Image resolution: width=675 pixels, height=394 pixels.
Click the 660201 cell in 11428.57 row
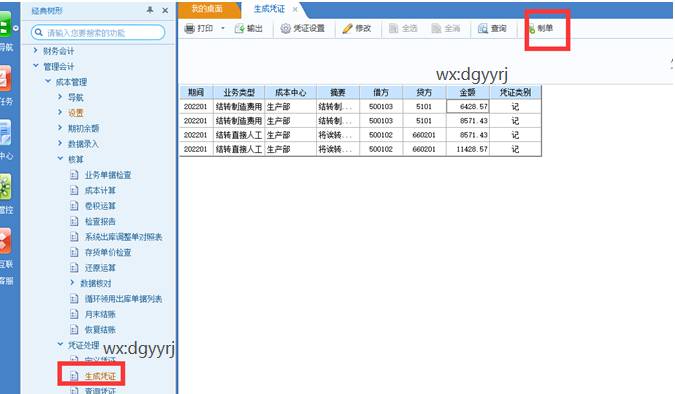click(424, 149)
